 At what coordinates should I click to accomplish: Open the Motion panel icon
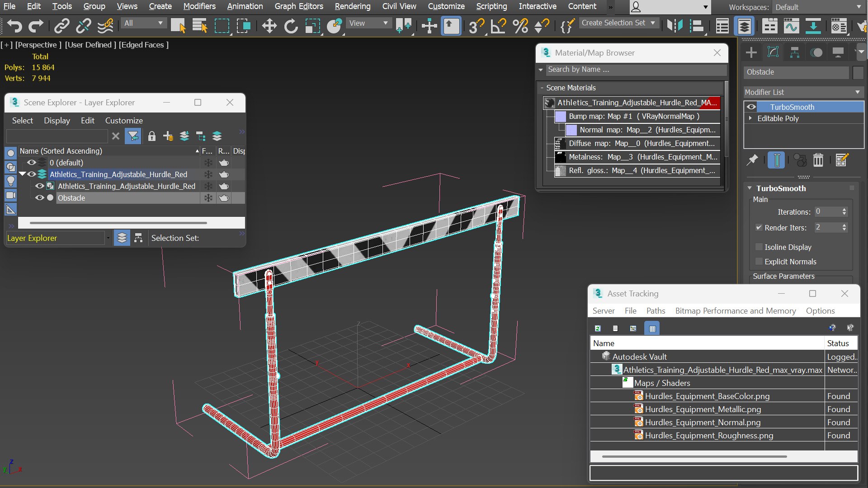pos(816,52)
